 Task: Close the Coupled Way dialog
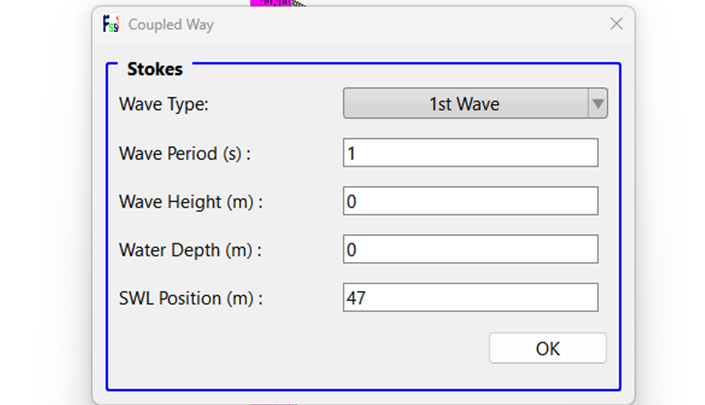click(616, 23)
